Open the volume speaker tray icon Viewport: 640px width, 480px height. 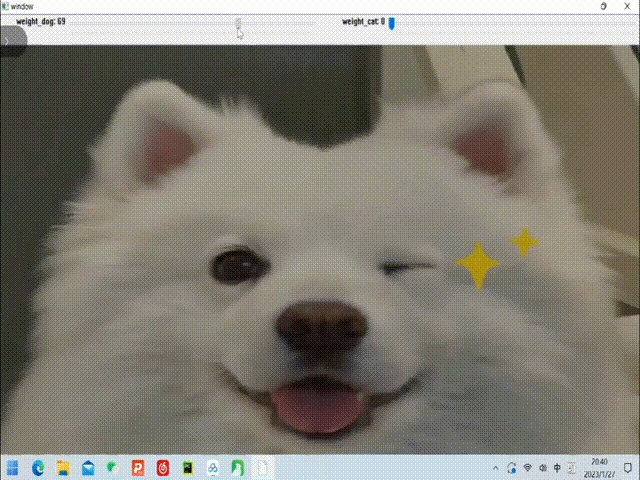[x=542, y=468]
